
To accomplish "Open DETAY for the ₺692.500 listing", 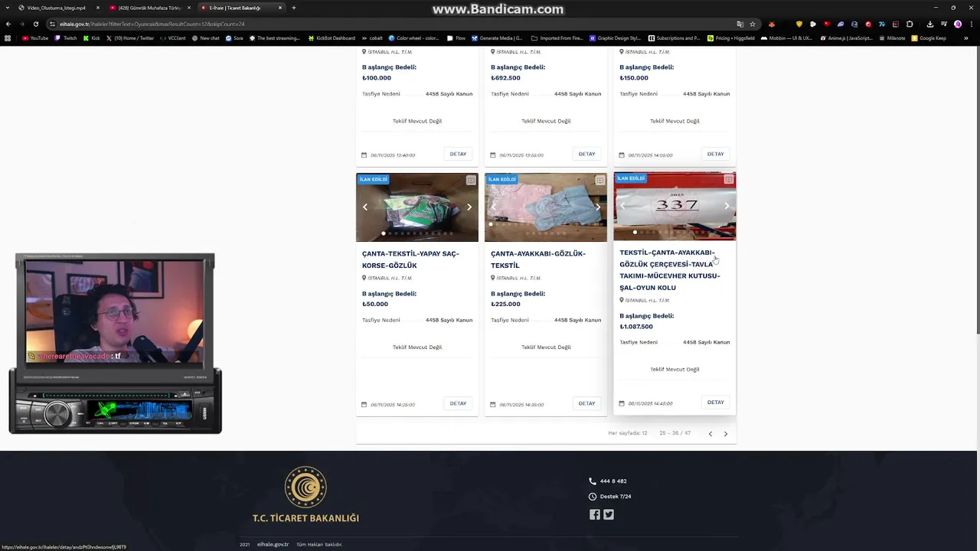I will [586, 154].
